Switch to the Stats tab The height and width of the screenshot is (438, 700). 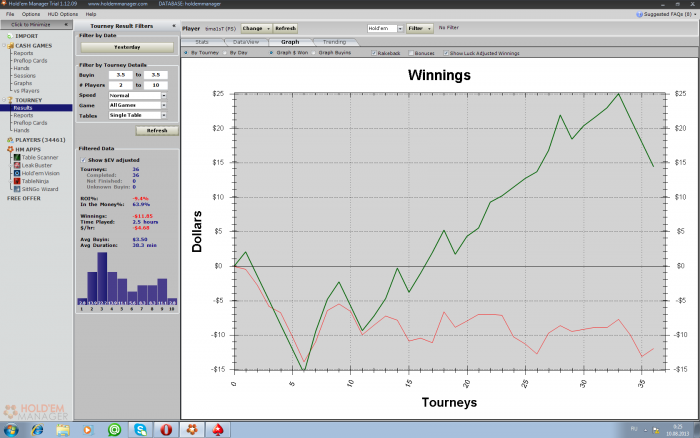pyautogui.click(x=202, y=42)
